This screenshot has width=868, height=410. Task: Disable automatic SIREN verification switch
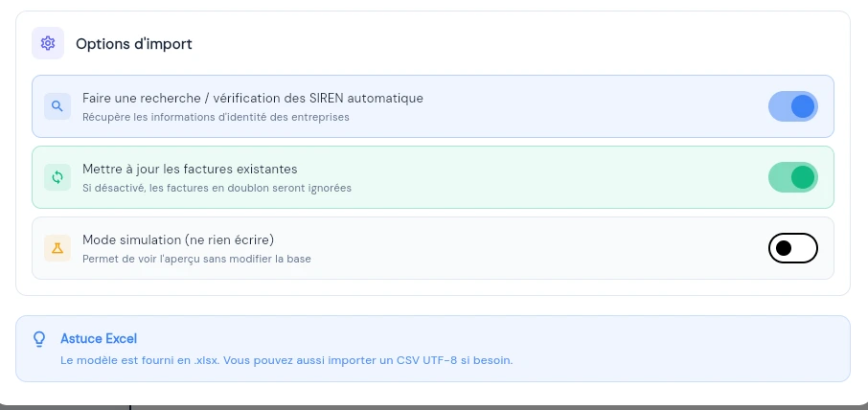coord(792,105)
